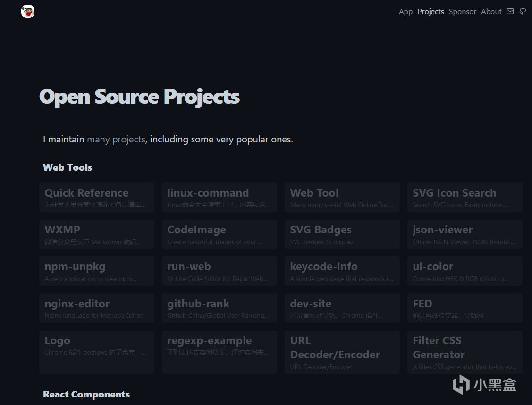Click the Filter CSS Generator card
This screenshot has height=405, width=532.
pos(464,352)
